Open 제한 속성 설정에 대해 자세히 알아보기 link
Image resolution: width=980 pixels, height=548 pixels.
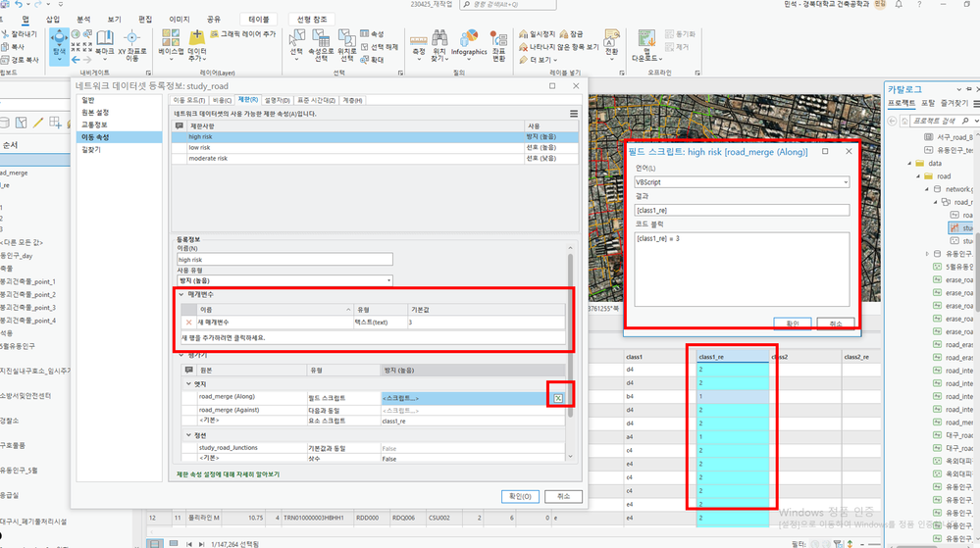pos(229,474)
